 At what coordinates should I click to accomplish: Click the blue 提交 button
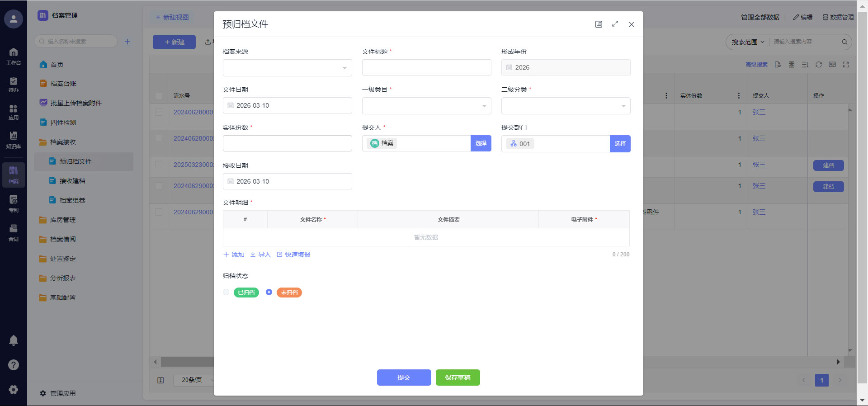point(404,378)
